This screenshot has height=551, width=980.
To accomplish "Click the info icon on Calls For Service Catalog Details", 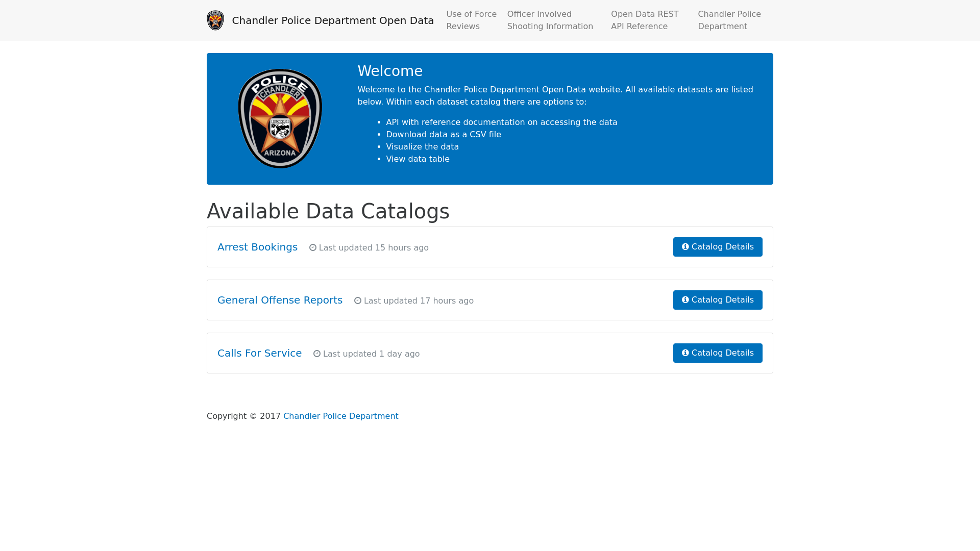I will [685, 353].
